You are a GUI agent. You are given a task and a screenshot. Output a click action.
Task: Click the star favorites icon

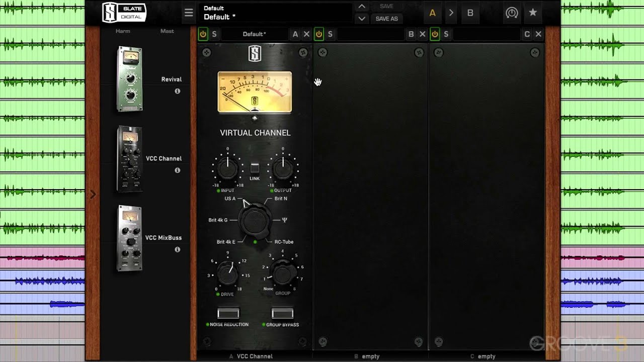(533, 13)
